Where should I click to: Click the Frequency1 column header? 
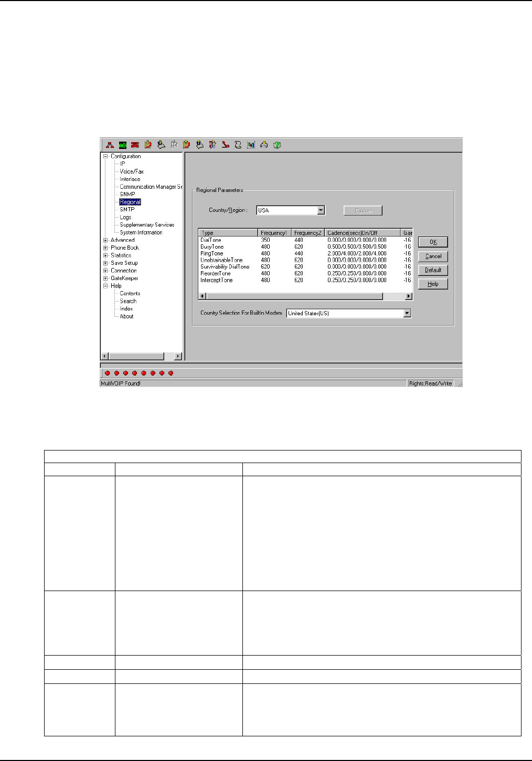[x=275, y=233]
